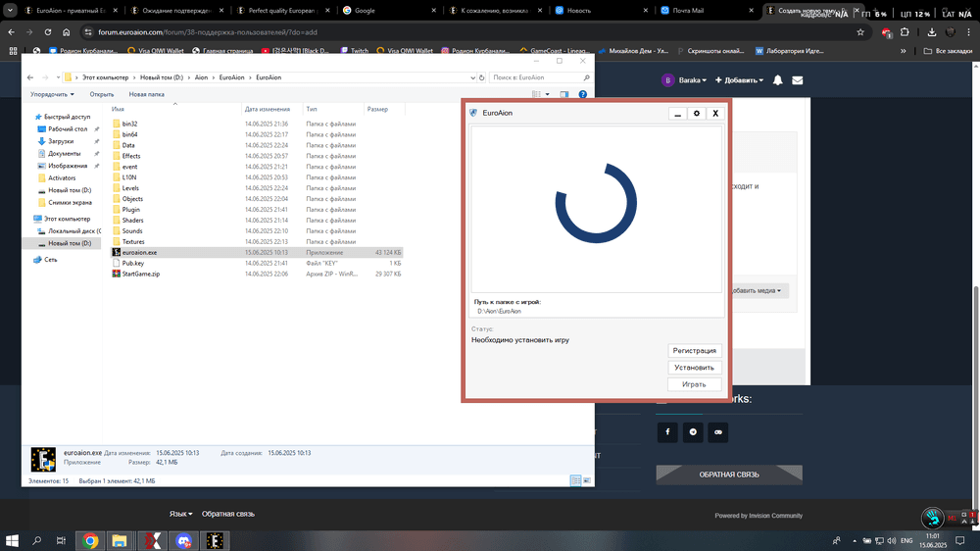Select the StartGame.zip archive file

pos(140,274)
